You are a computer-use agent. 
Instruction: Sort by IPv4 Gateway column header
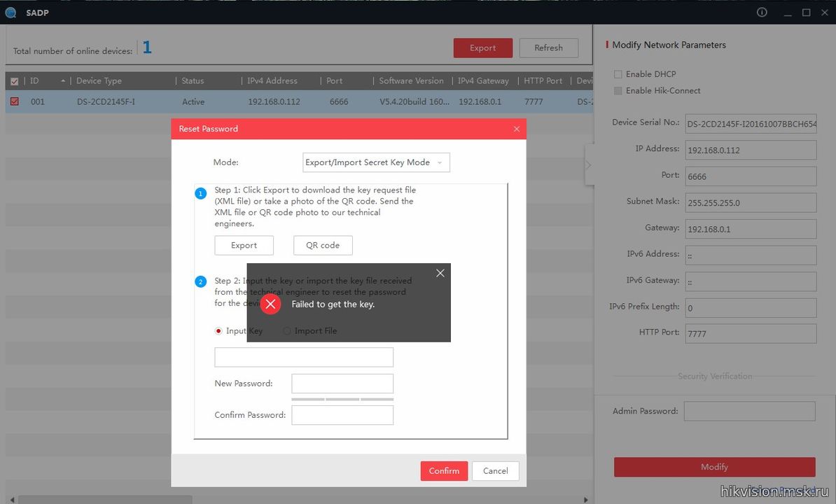pos(483,81)
